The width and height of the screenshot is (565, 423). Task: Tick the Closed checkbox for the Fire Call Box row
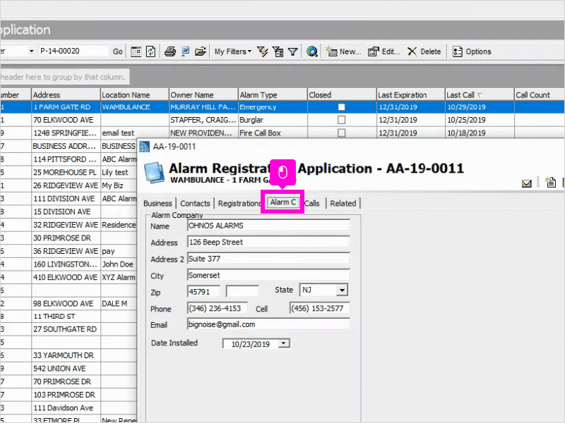click(341, 133)
